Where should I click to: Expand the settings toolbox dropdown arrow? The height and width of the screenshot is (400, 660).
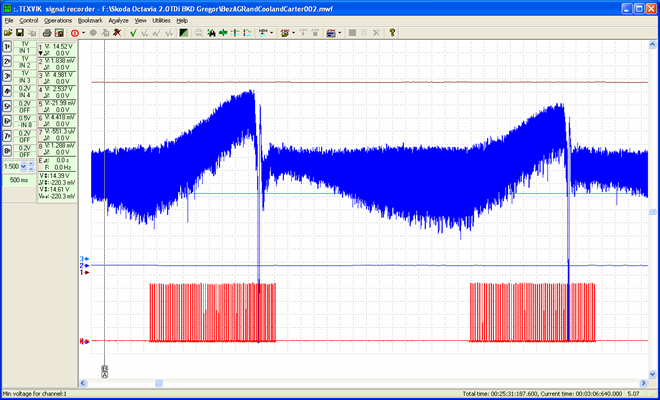point(293,33)
